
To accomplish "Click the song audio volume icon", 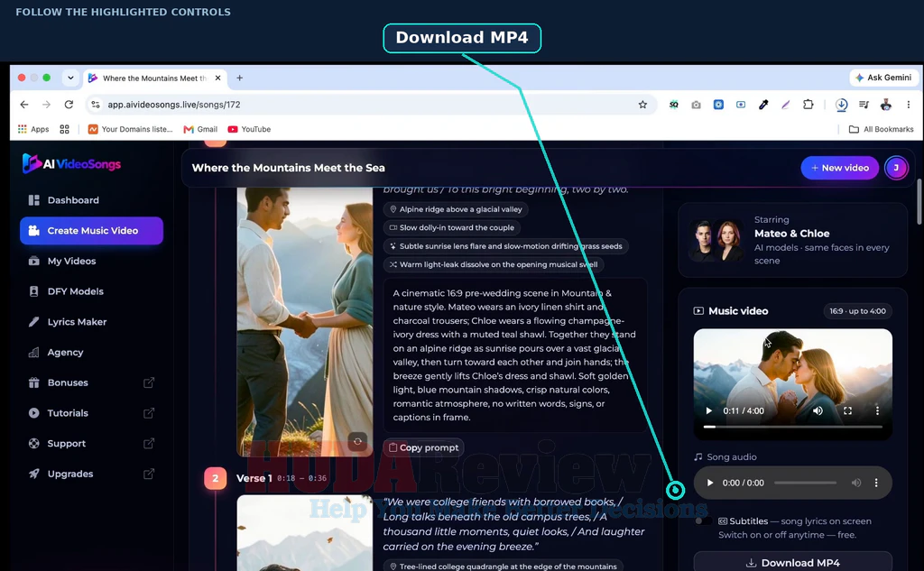I will click(x=855, y=483).
